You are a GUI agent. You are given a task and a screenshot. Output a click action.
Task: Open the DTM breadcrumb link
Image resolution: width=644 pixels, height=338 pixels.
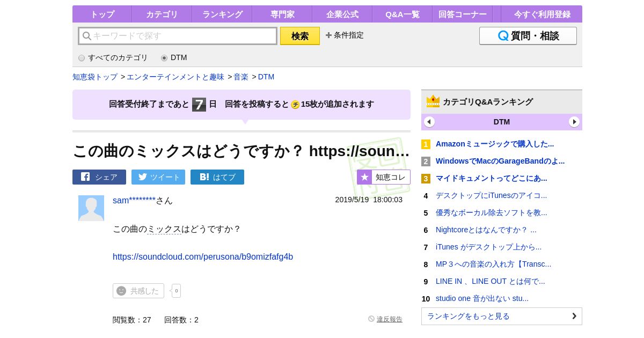click(x=266, y=77)
